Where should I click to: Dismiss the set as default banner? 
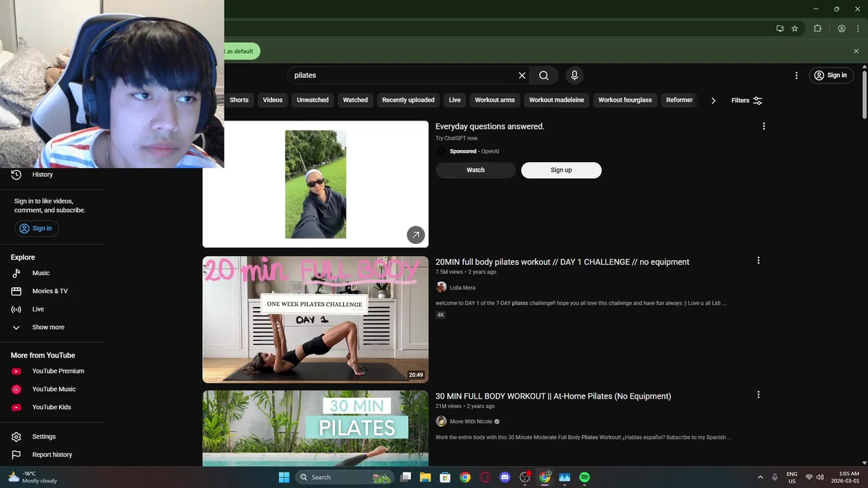point(856,51)
